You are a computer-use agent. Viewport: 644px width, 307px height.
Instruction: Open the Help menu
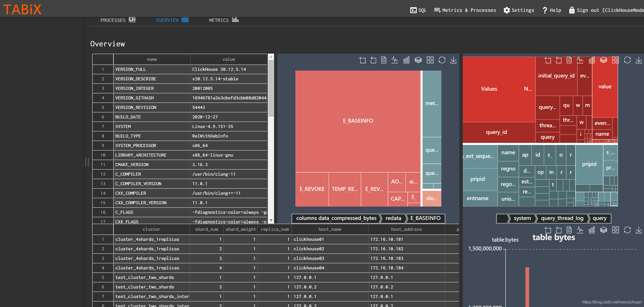(x=552, y=10)
